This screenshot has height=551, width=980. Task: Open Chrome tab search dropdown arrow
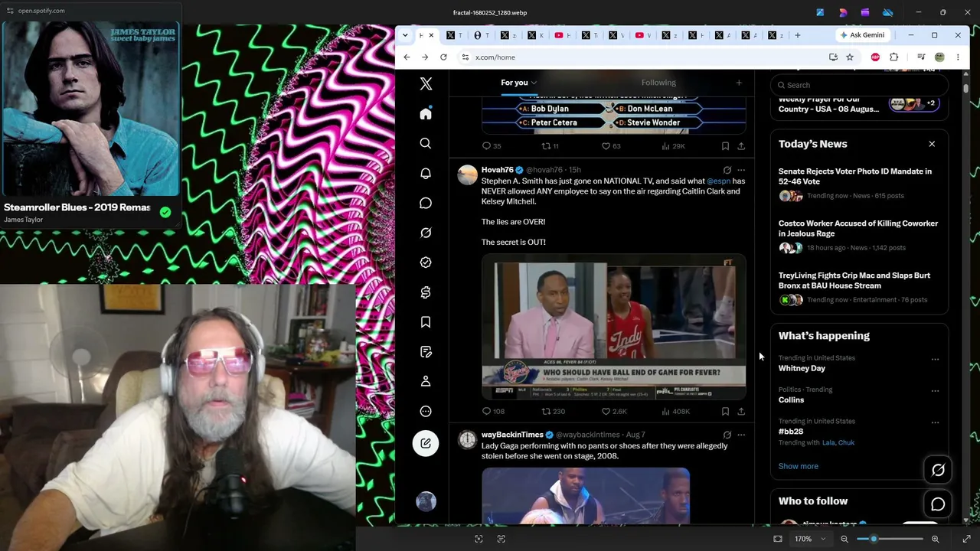coord(407,35)
